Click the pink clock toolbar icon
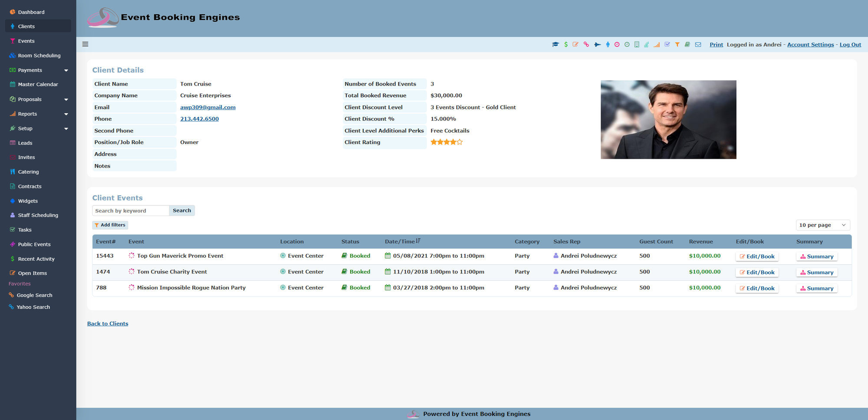This screenshot has height=420, width=868. 617,45
